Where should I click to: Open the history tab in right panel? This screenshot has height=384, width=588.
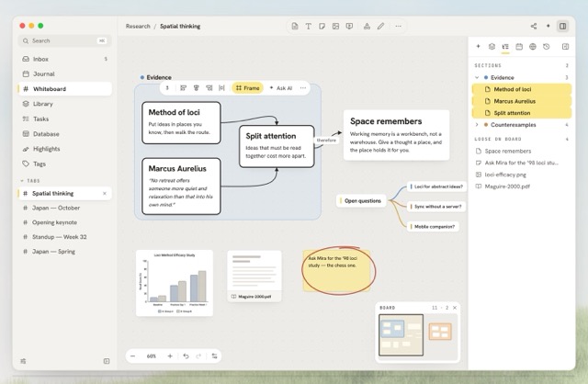click(547, 47)
